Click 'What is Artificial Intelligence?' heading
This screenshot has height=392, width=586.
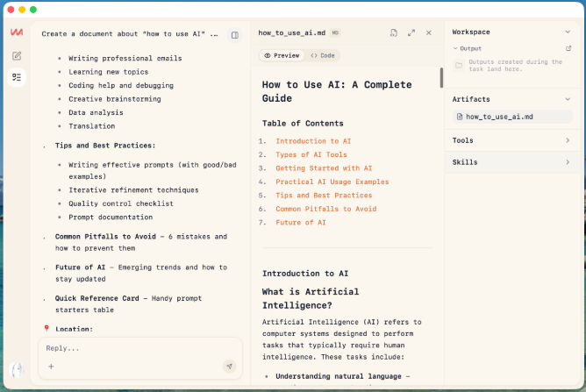coord(311,298)
